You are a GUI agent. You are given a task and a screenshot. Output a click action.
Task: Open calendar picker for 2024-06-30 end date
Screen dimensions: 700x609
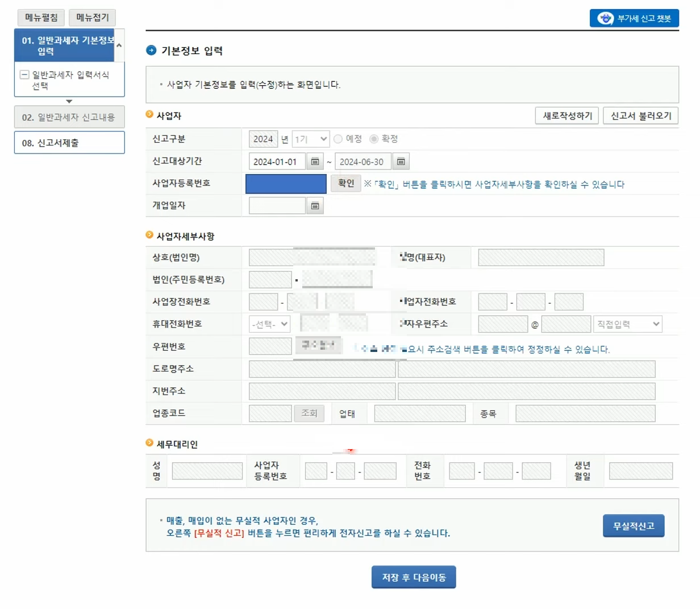click(401, 161)
